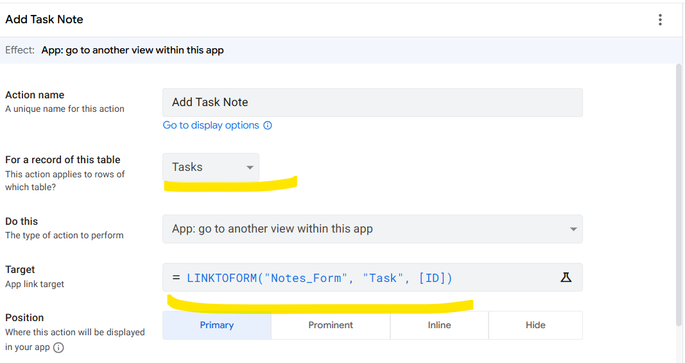Open the expression assistant flask icon
Screen dimensions: 685x363
[566, 277]
